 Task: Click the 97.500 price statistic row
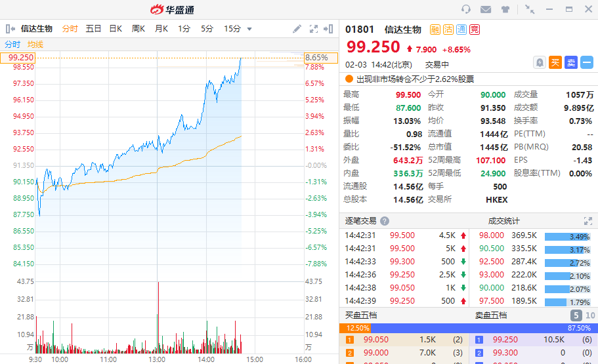(534, 301)
